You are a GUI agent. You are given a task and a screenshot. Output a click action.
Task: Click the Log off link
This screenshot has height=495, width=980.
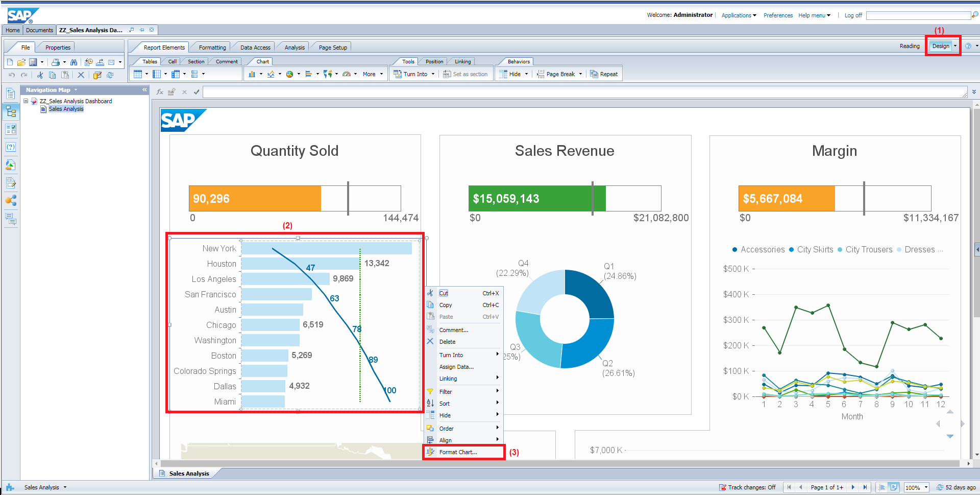853,15
